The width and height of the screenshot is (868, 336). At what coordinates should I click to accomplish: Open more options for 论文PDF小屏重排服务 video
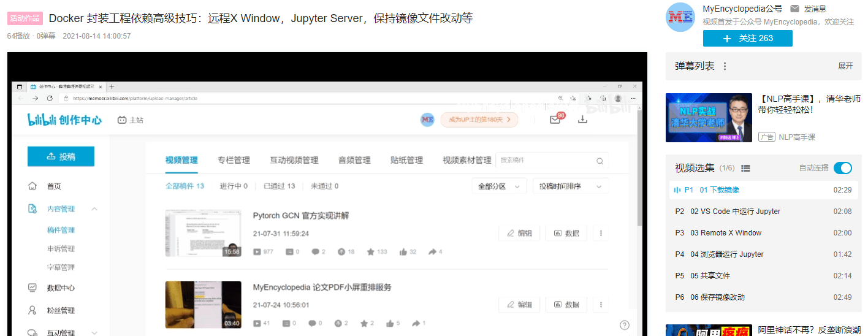pyautogui.click(x=601, y=305)
